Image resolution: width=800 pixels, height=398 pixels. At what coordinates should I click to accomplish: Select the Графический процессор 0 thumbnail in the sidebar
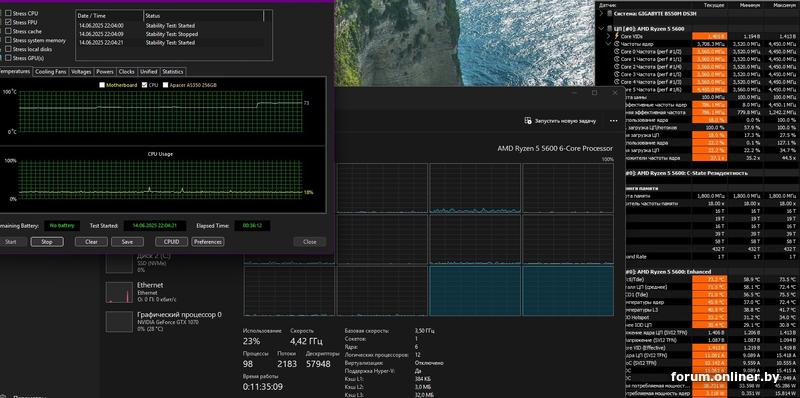119,322
